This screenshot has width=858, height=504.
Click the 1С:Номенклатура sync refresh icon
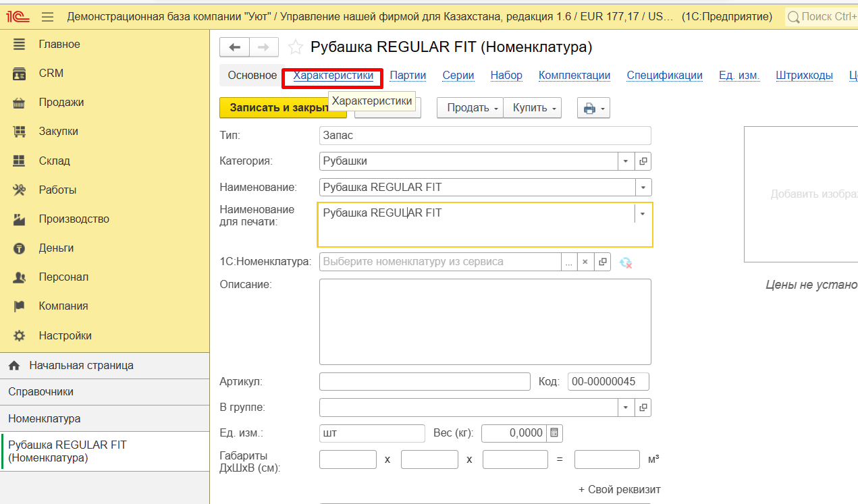626,262
